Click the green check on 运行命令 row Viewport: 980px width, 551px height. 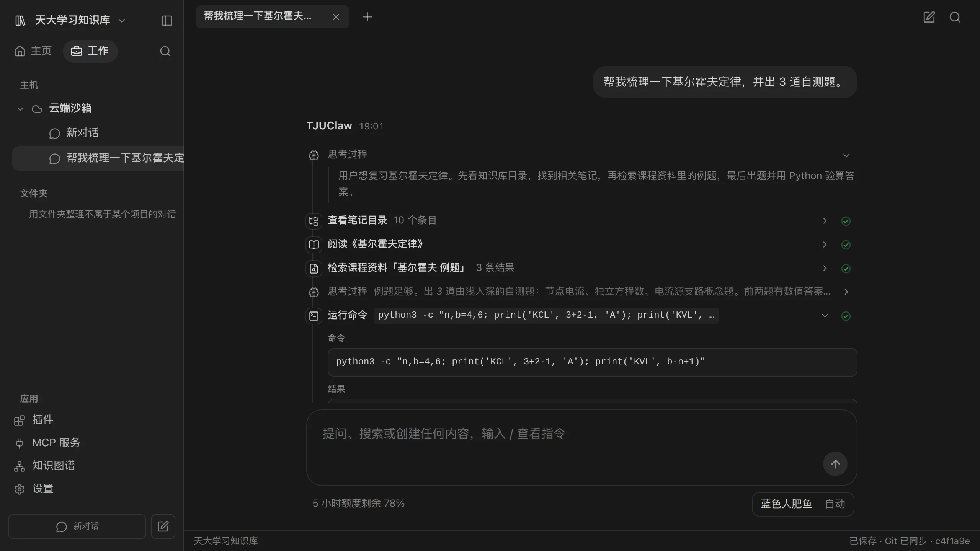pyautogui.click(x=846, y=316)
